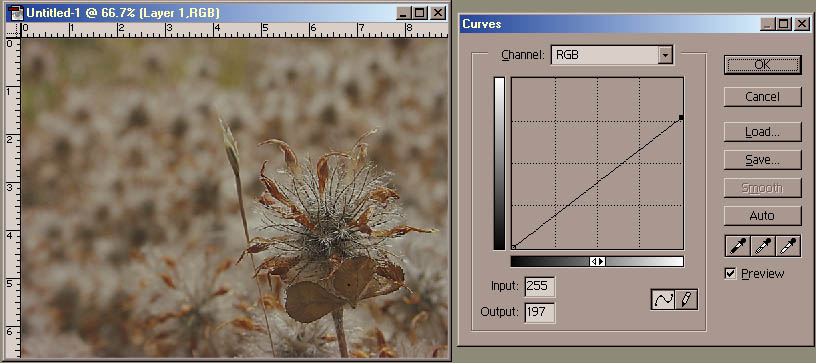Open the Channel dropdown arrow

point(665,55)
